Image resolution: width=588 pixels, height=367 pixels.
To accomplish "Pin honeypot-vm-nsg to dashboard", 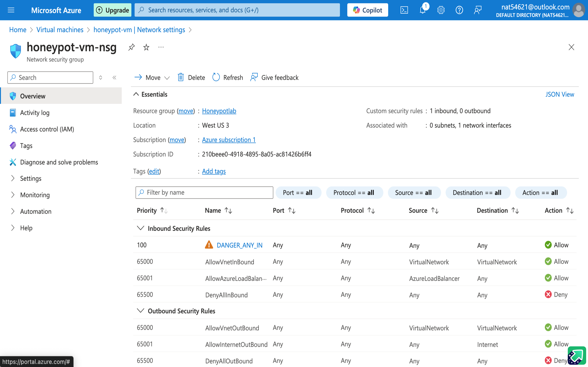I will (131, 47).
